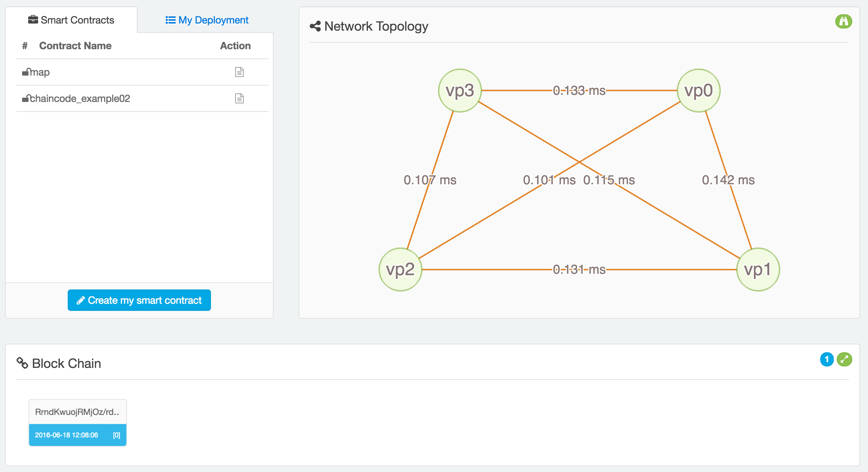Click the green monitor icon top-right
The width and height of the screenshot is (868, 472).
[x=844, y=21]
